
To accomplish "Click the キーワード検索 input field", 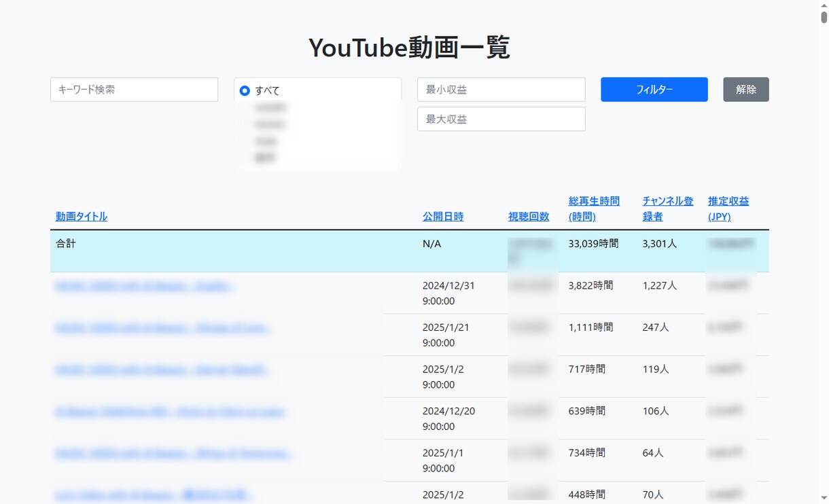I will [x=134, y=90].
